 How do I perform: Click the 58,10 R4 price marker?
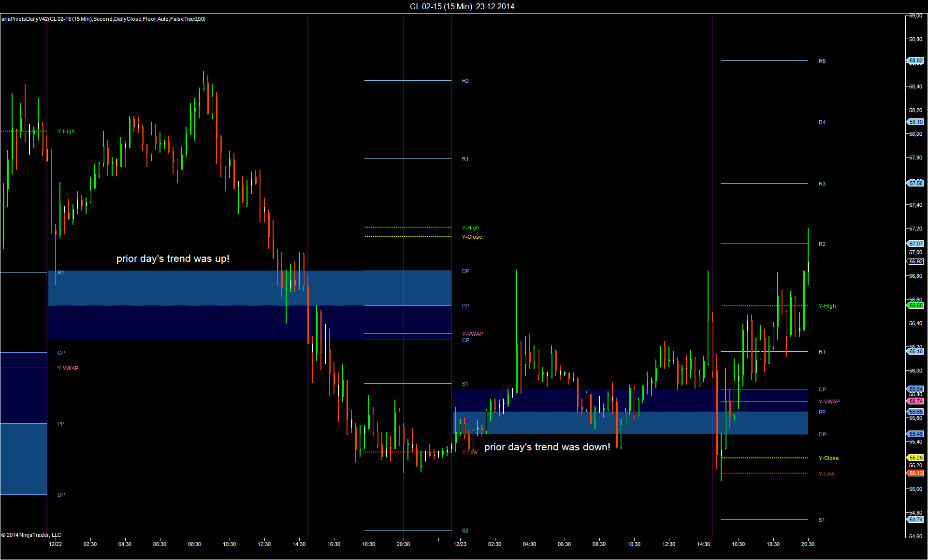pos(915,122)
